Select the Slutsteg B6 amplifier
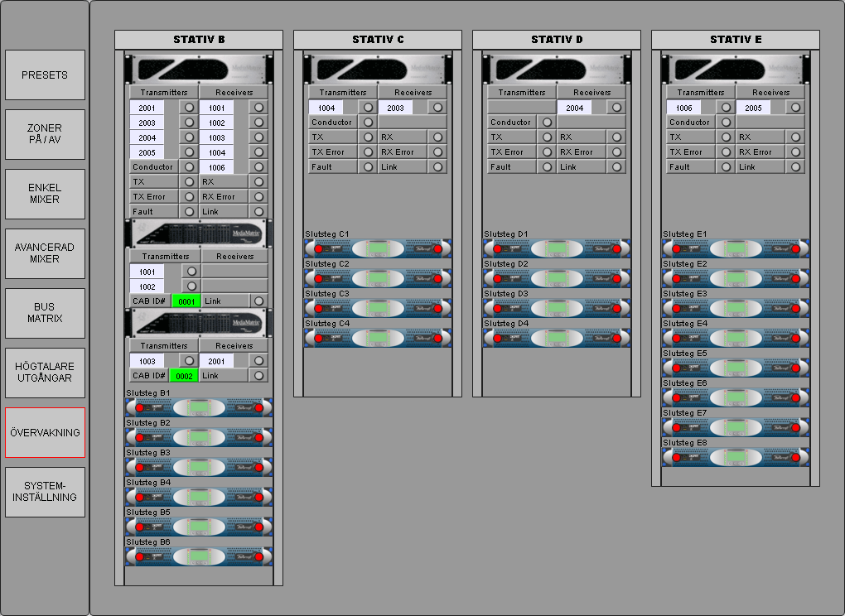The image size is (845, 616). tap(199, 556)
